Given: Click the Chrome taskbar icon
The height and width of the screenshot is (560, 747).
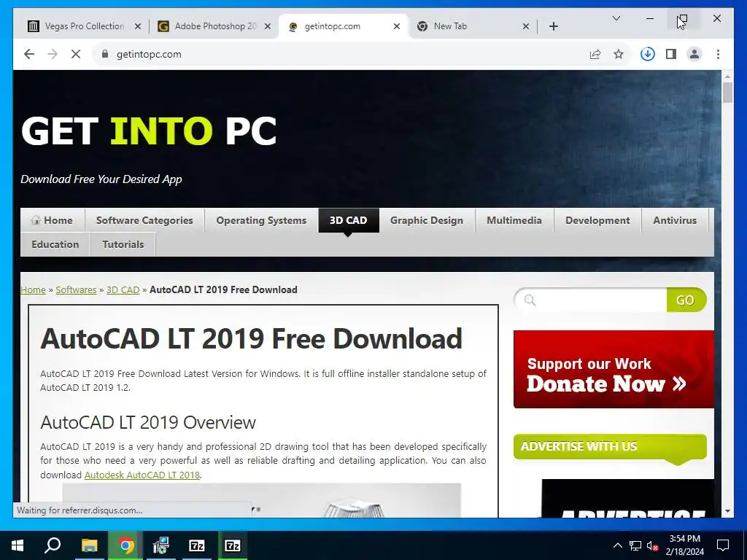Looking at the screenshot, I should pos(125,545).
